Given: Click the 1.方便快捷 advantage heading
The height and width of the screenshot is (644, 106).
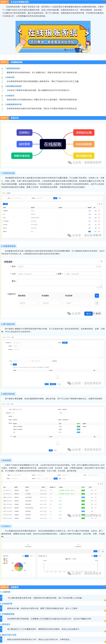Looking at the screenshot, I should 5,592.
